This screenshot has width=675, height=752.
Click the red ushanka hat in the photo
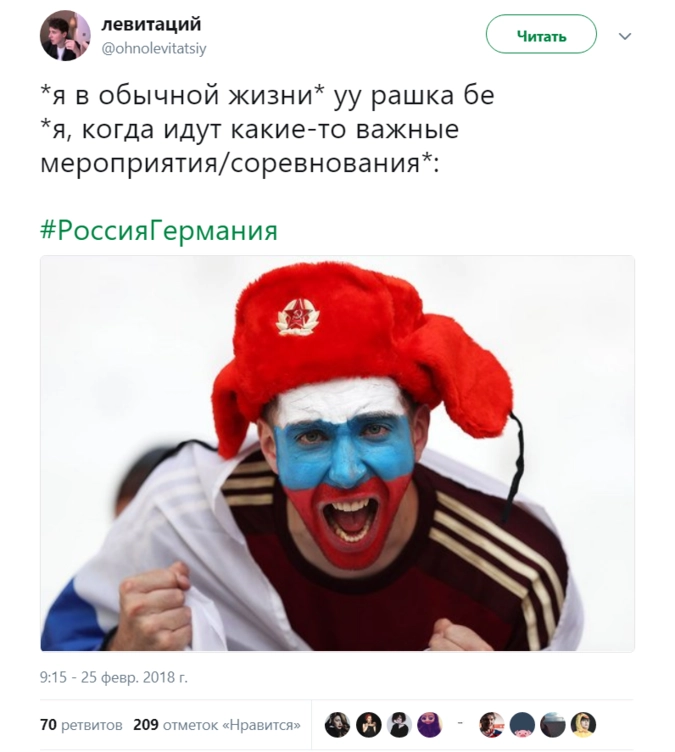355,345
